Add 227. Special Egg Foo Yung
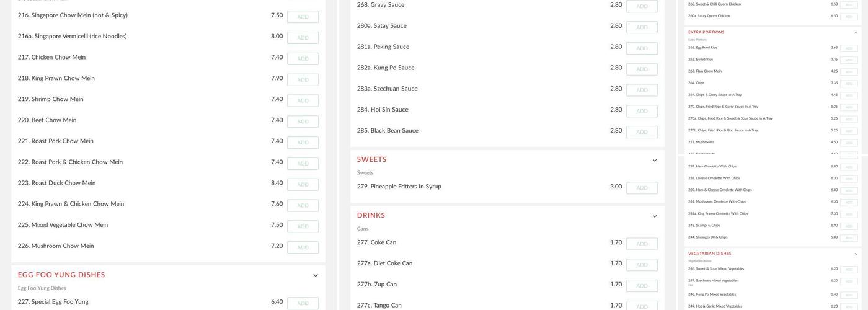The height and width of the screenshot is (310, 868). tap(303, 303)
